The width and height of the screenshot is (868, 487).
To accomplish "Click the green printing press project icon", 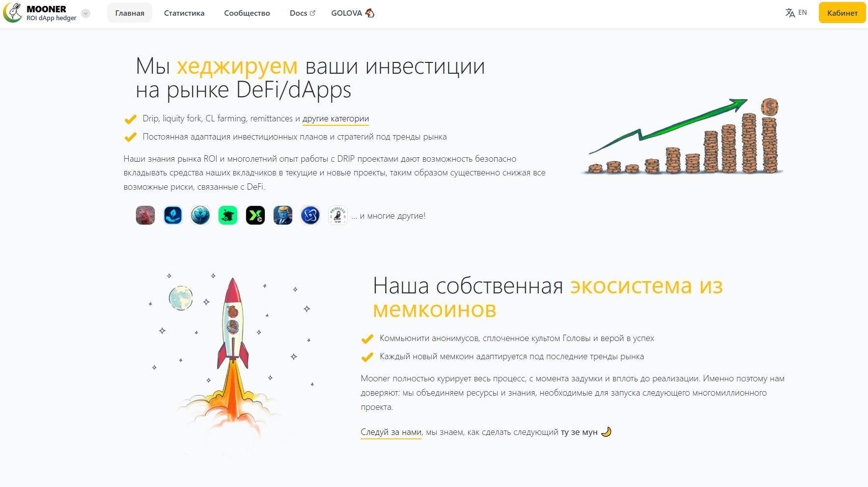I will [x=228, y=215].
